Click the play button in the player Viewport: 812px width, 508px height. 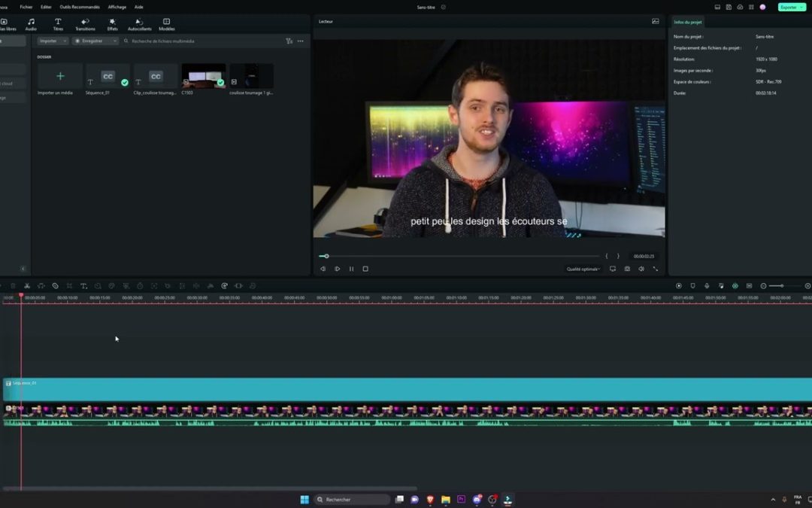point(337,269)
